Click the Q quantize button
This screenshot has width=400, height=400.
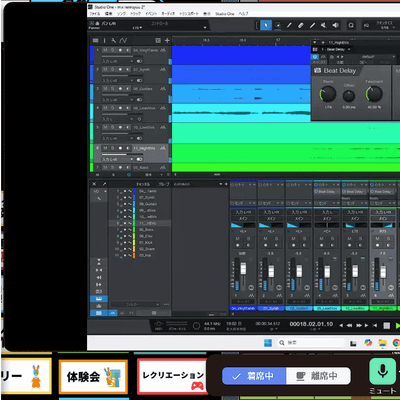(x=351, y=25)
